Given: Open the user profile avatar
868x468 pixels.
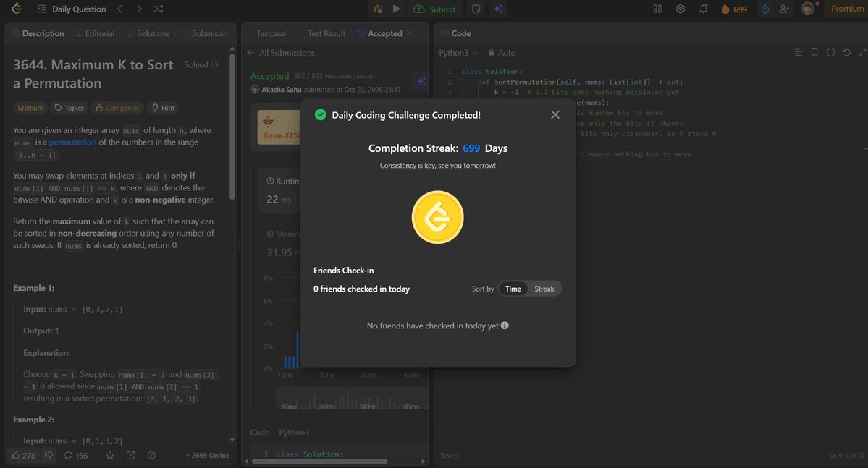Looking at the screenshot, I should [x=808, y=9].
